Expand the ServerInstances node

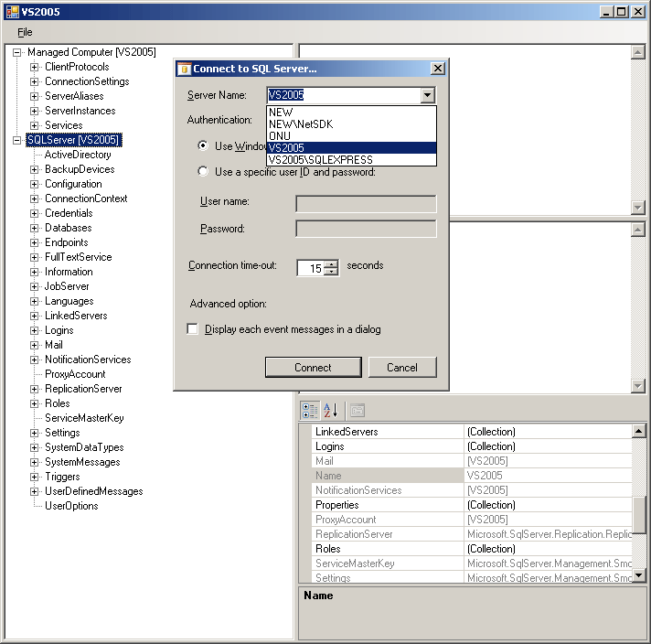coord(34,111)
